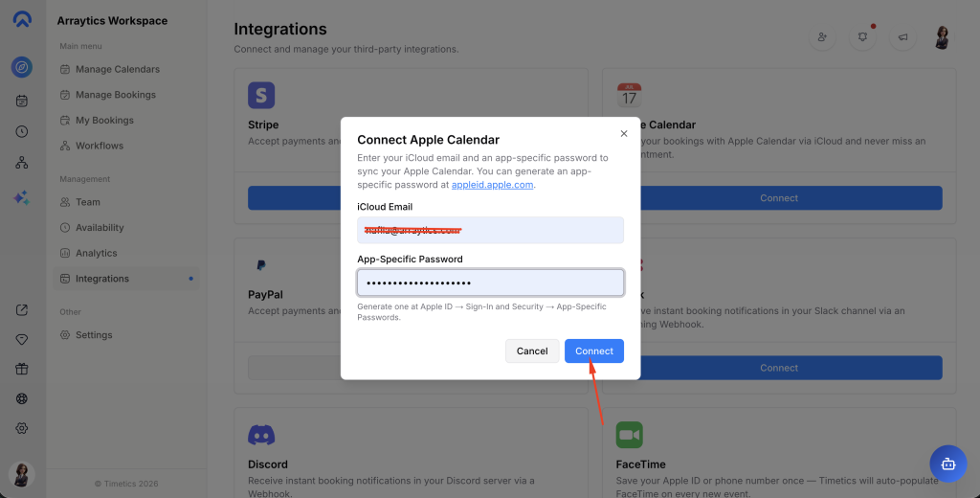The height and width of the screenshot is (498, 980).
Task: Close the Connect Apple Calendar dialog
Action: (624, 134)
